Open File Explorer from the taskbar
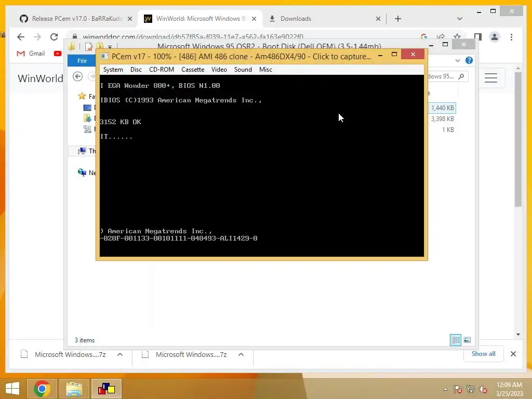 74,389
